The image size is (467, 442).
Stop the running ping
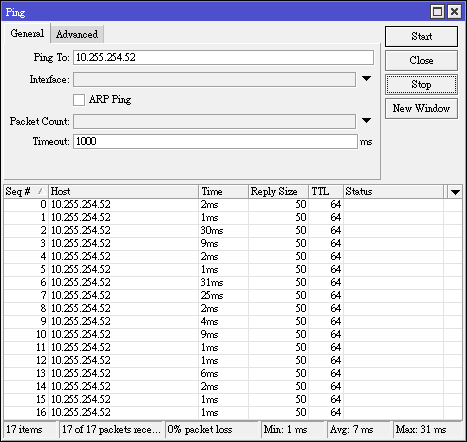click(421, 84)
